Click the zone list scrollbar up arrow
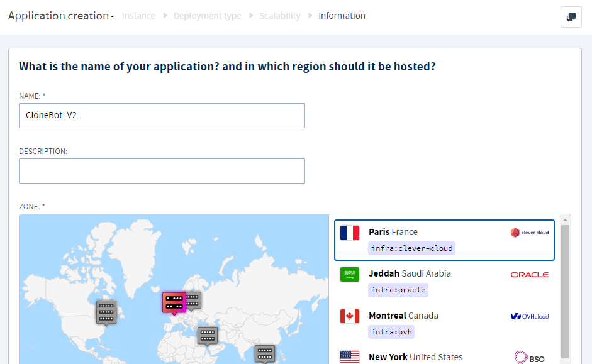 565,220
